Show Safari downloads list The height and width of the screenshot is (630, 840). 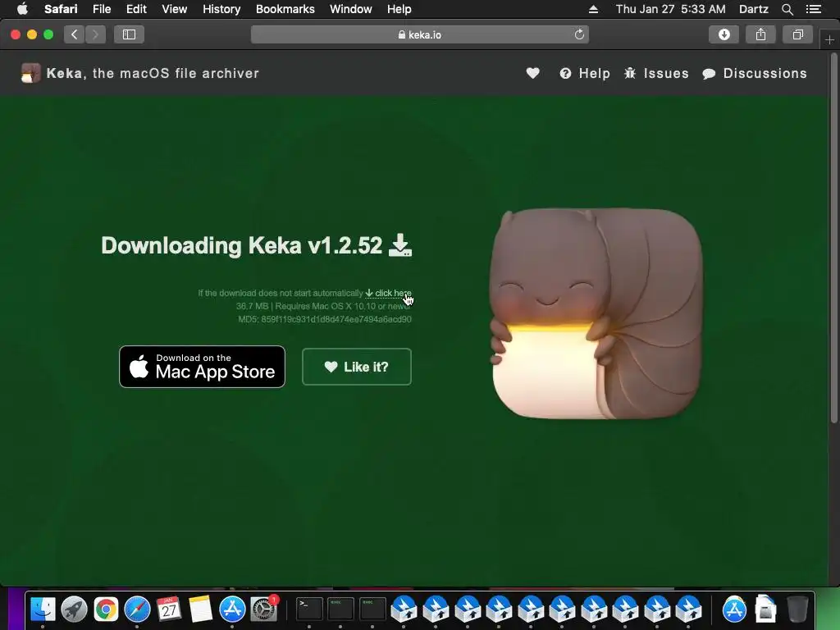tap(724, 34)
